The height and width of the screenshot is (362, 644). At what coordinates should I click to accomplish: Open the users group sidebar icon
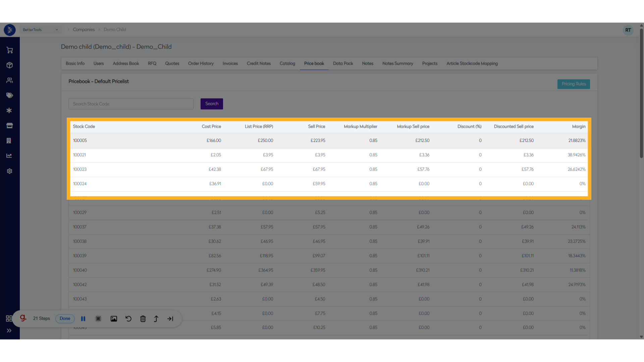(9, 80)
